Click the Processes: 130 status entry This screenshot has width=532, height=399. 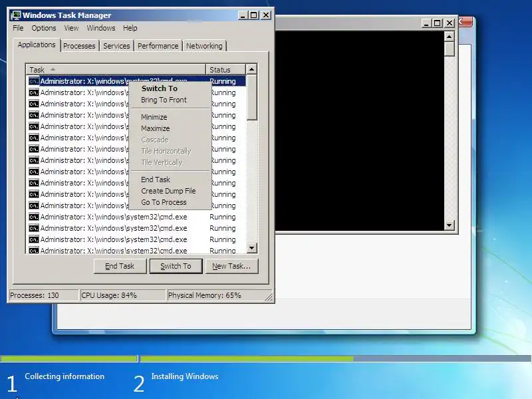pyautogui.click(x=43, y=295)
